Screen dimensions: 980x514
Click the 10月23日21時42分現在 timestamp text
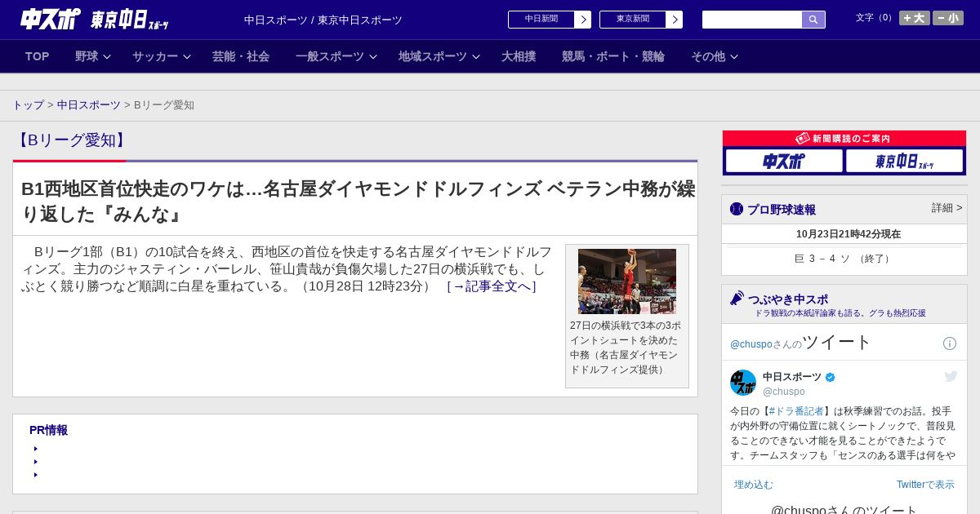849,234
